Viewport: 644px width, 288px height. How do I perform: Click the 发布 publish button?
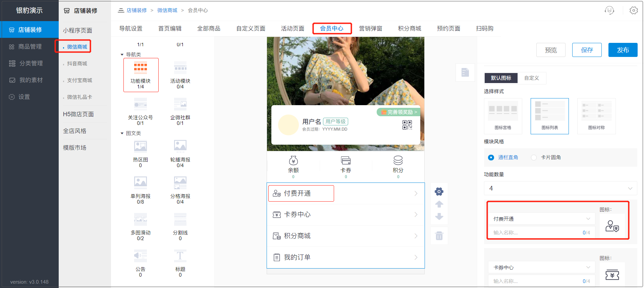[x=623, y=50]
